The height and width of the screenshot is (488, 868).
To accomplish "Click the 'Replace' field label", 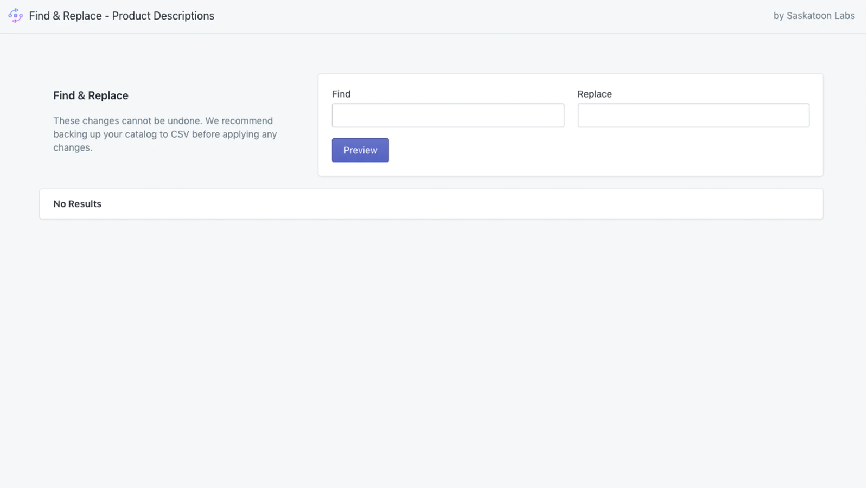I will 594,94.
